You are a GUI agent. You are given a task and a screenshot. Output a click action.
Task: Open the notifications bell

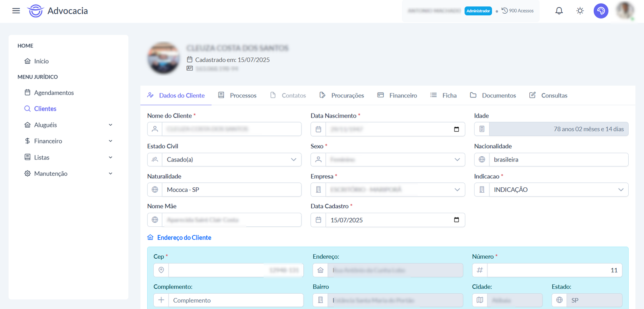(559, 11)
